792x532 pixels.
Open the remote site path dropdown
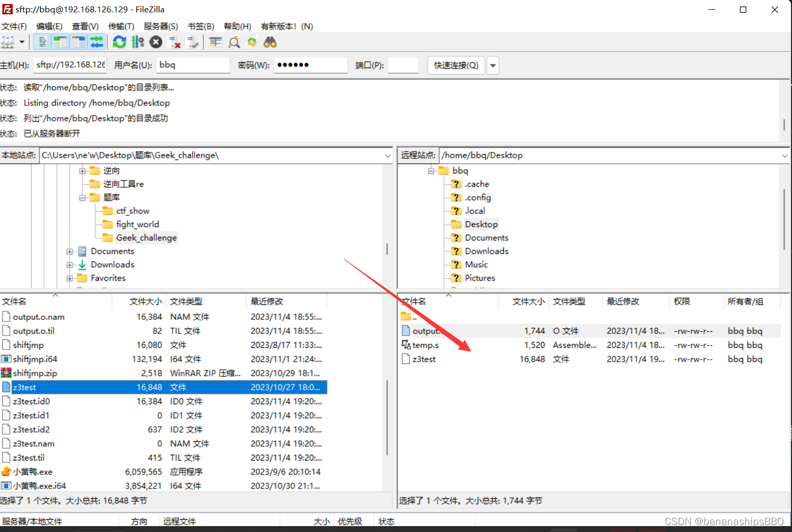pyautogui.click(x=784, y=156)
